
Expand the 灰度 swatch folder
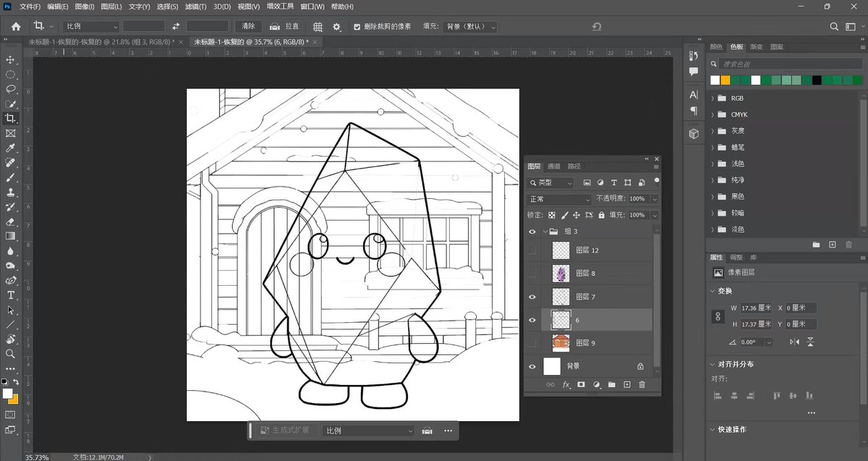click(712, 131)
